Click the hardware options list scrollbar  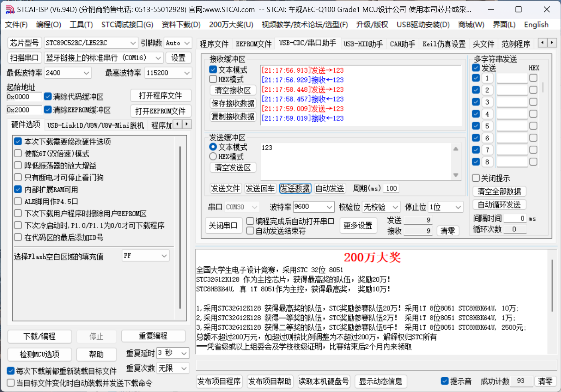click(180, 228)
